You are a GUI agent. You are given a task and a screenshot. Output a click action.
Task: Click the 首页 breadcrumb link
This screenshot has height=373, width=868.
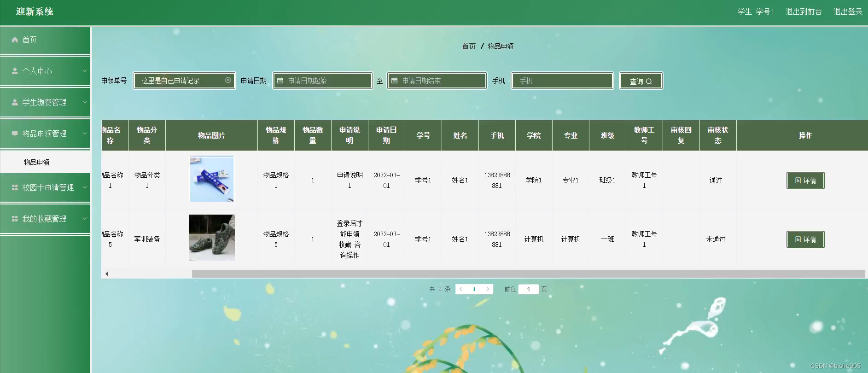(469, 46)
